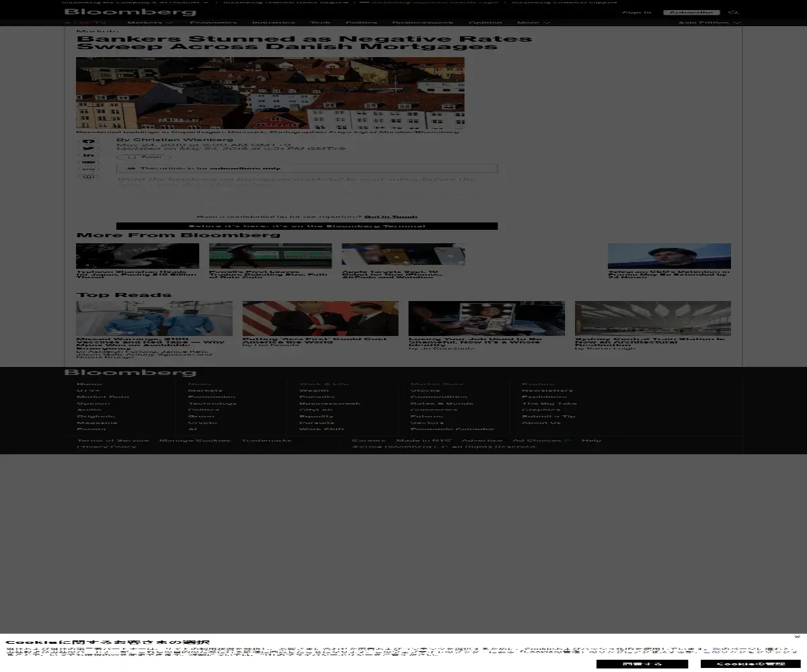The height and width of the screenshot is (672, 807).
Task: Click the Markets category label above the headline
Action: [x=98, y=31]
